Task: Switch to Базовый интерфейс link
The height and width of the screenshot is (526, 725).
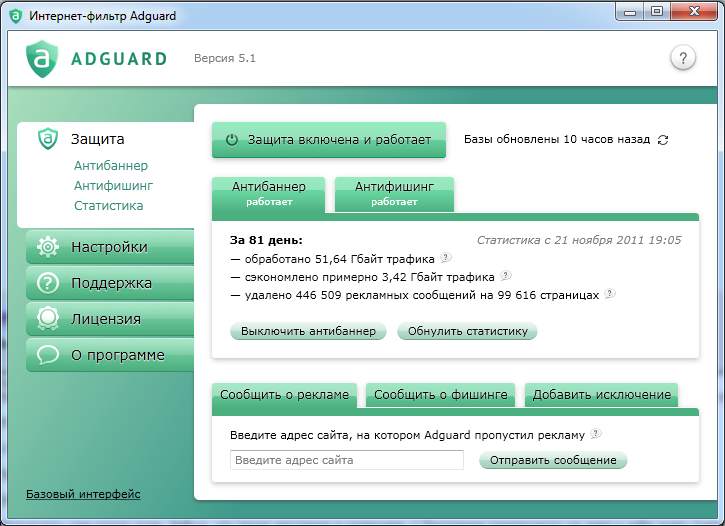Action: pos(83,494)
